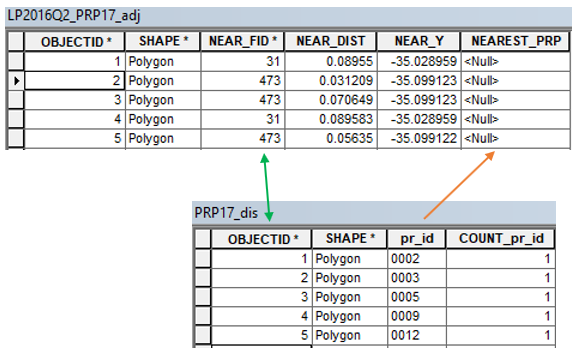Click the NEAR_DIST cell 0.070649
The width and height of the screenshot is (581, 360).
coord(331,100)
